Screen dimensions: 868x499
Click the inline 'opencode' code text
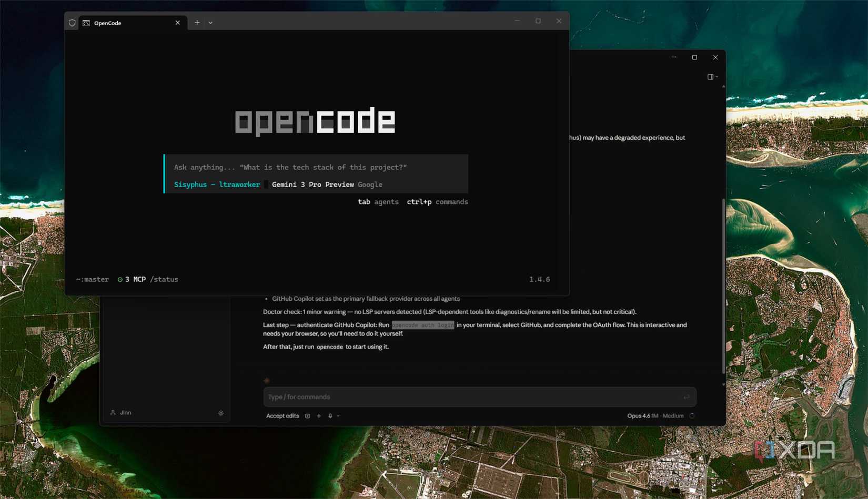[330, 347]
